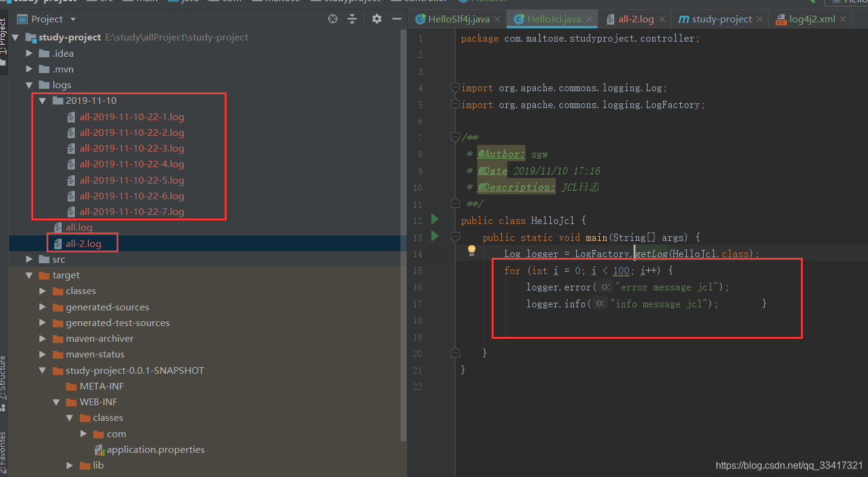Select all-2019-11-10-22-4.log file
This screenshot has height=477, width=868.
point(132,164)
